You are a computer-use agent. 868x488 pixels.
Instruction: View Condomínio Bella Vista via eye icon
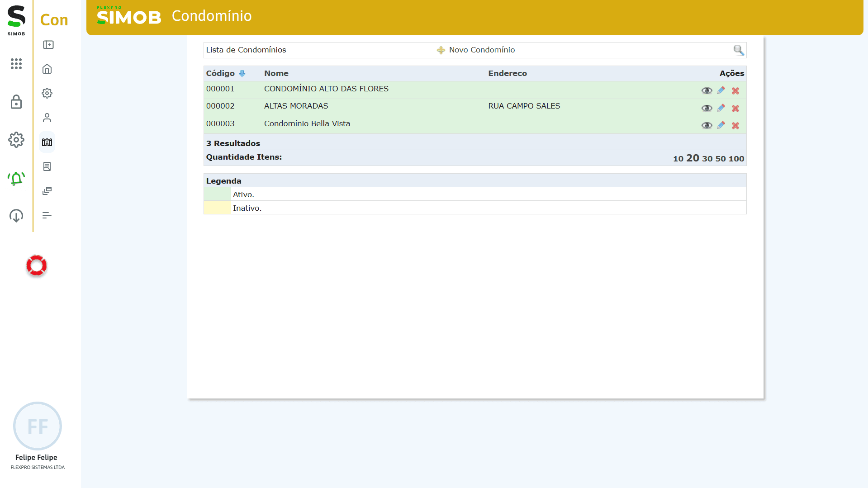point(707,126)
